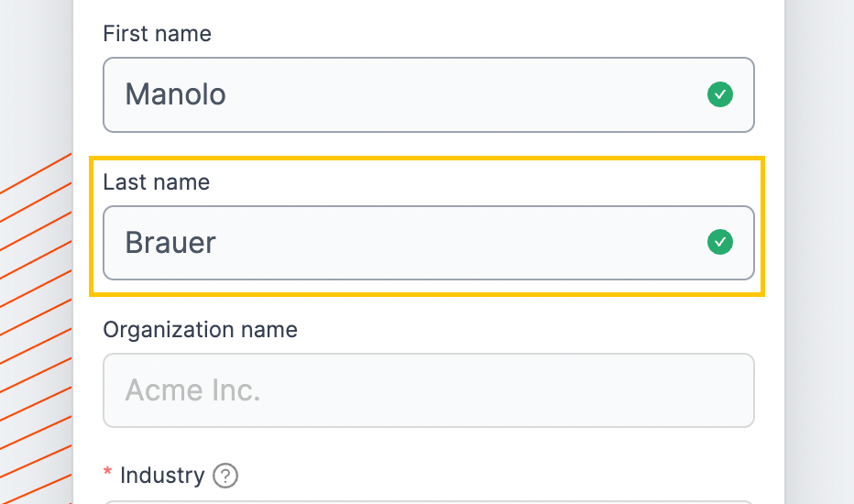Place cursor on the "Manolo" text
This screenshot has width=854, height=504.
pyautogui.click(x=175, y=94)
